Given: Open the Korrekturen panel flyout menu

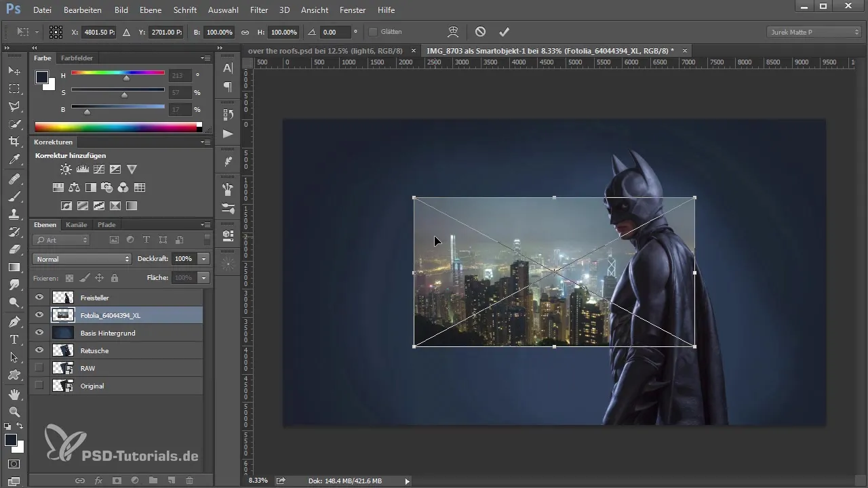Looking at the screenshot, I should click(x=205, y=142).
